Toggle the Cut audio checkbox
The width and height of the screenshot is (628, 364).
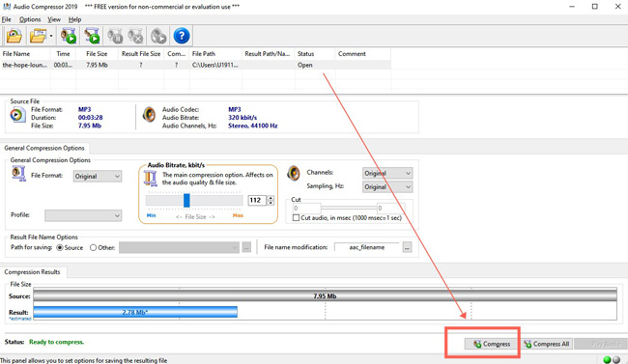pyautogui.click(x=296, y=218)
